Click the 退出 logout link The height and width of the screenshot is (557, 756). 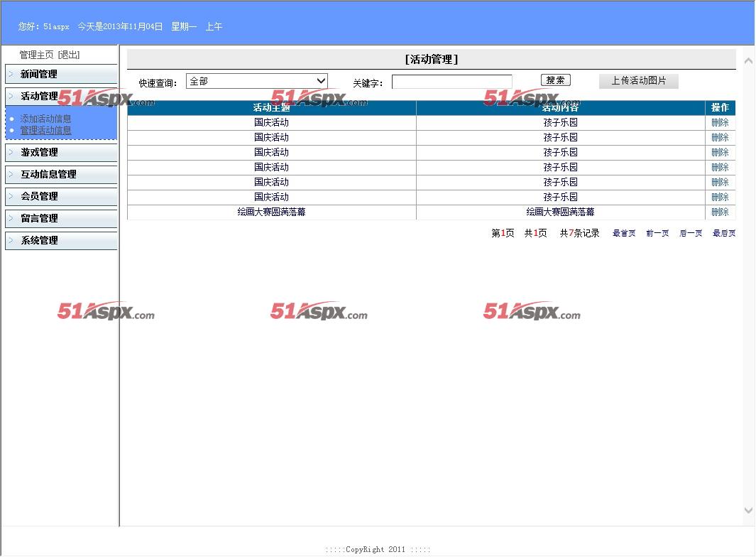pyautogui.click(x=69, y=55)
